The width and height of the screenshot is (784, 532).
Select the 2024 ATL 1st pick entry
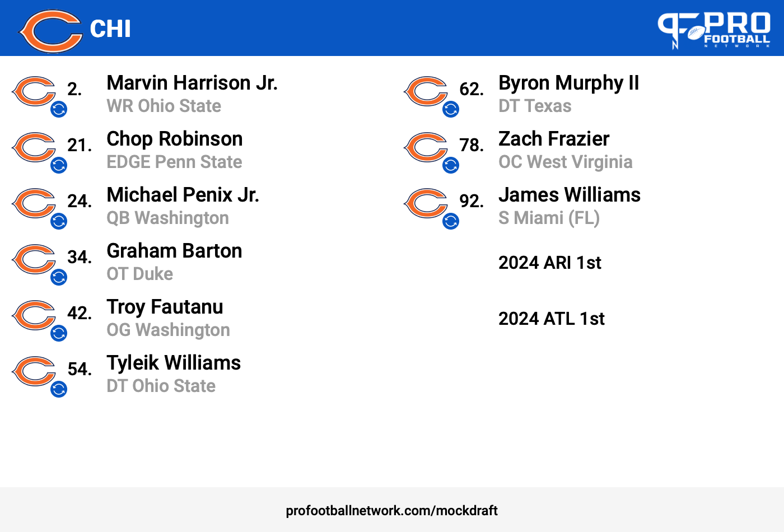(x=552, y=319)
